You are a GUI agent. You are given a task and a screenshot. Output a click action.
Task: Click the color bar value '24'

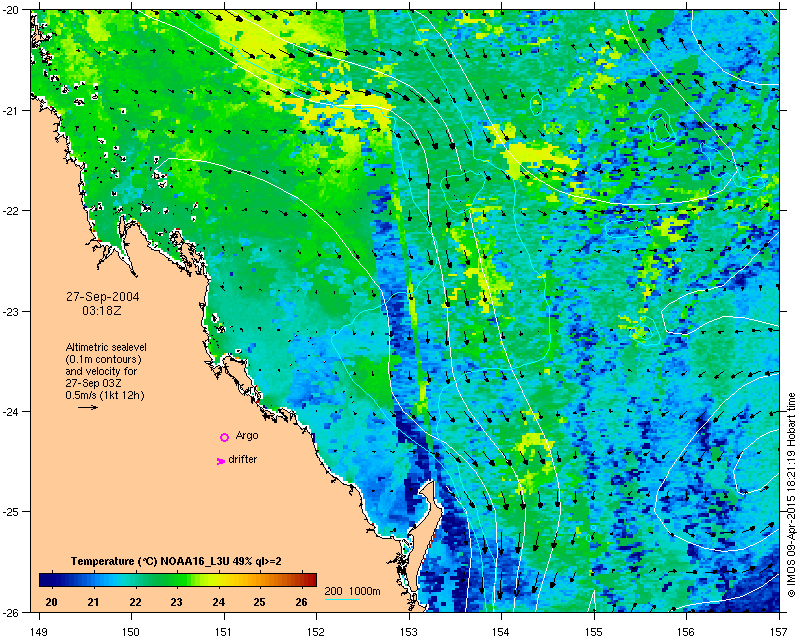click(218, 602)
